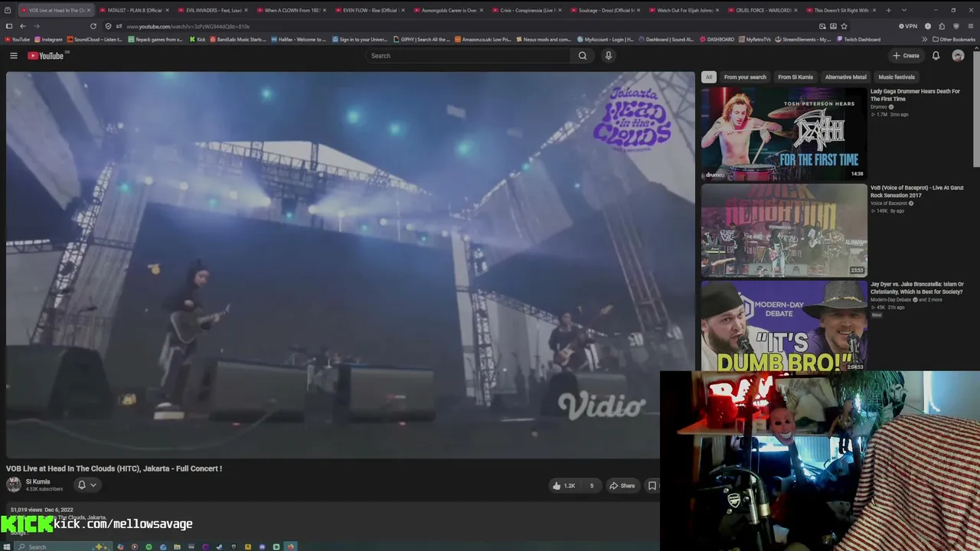The image size is (980, 551).
Task: Click the YouTube search magnifier button
Action: coord(583,56)
